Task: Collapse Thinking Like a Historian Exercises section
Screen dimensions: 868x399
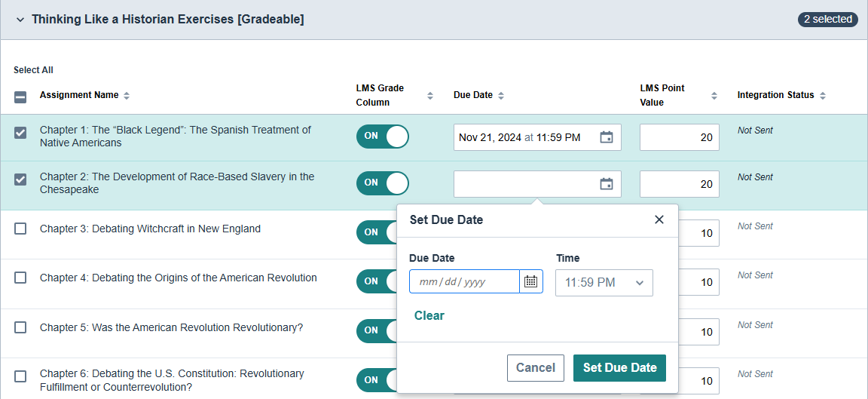Action: [x=20, y=20]
